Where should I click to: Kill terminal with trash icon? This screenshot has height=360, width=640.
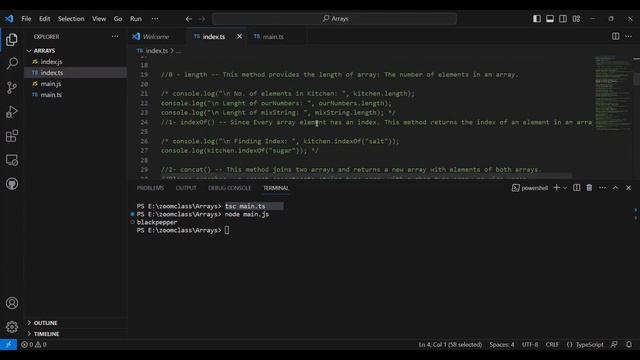(x=589, y=188)
